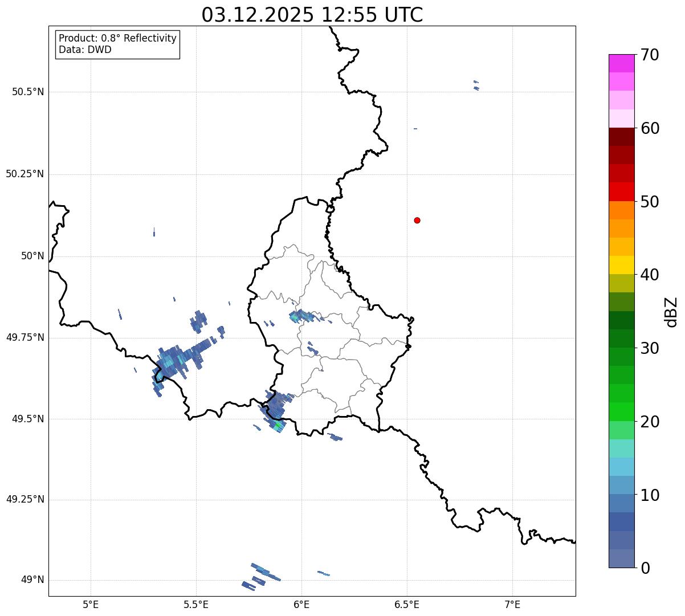Click the 50°N latitude label

[x=32, y=256]
